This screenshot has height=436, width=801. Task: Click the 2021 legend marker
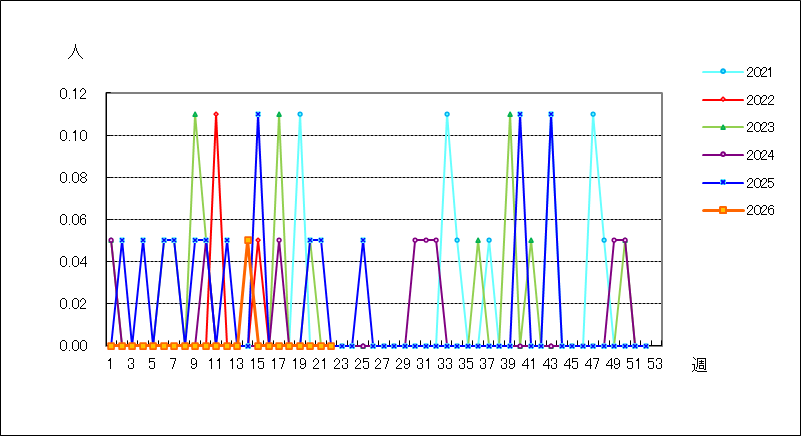(723, 72)
